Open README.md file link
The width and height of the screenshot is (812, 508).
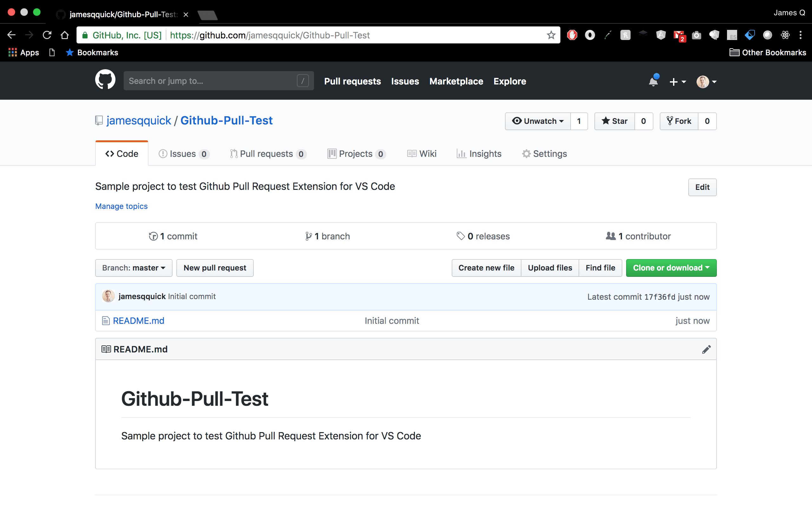tap(139, 321)
